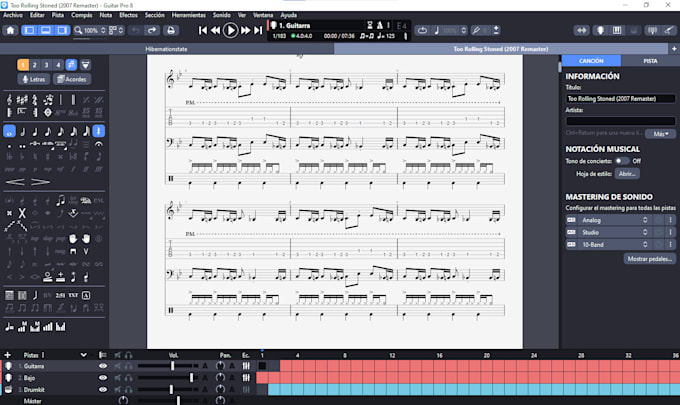Fast-forward to the next bar
680x405 pixels.
[245, 30]
